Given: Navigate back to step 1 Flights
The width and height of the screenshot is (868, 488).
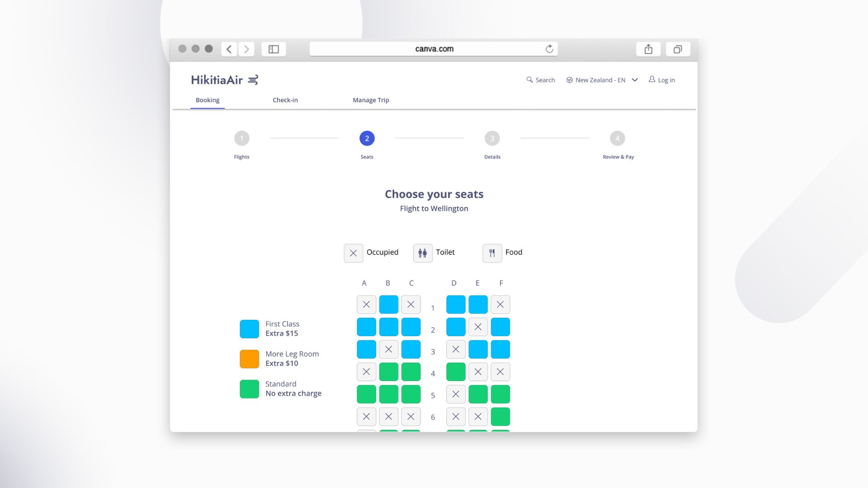Looking at the screenshot, I should 241,138.
